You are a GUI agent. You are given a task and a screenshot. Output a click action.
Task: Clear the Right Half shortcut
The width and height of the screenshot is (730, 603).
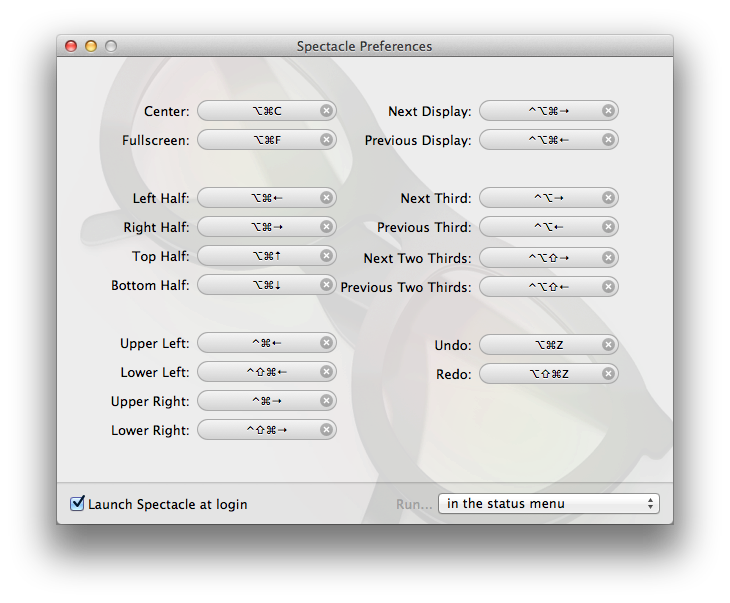pyautogui.click(x=326, y=227)
